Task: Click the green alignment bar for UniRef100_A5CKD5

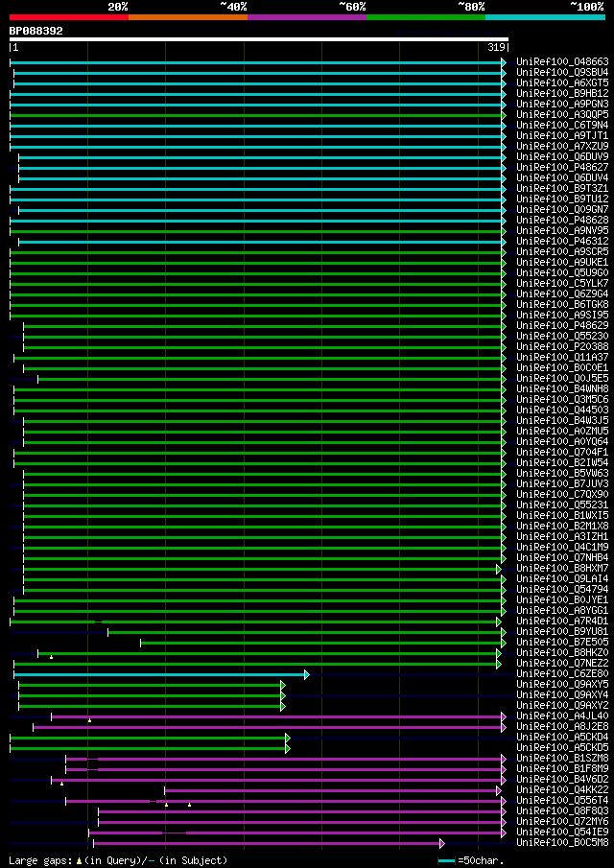Action: (148, 748)
